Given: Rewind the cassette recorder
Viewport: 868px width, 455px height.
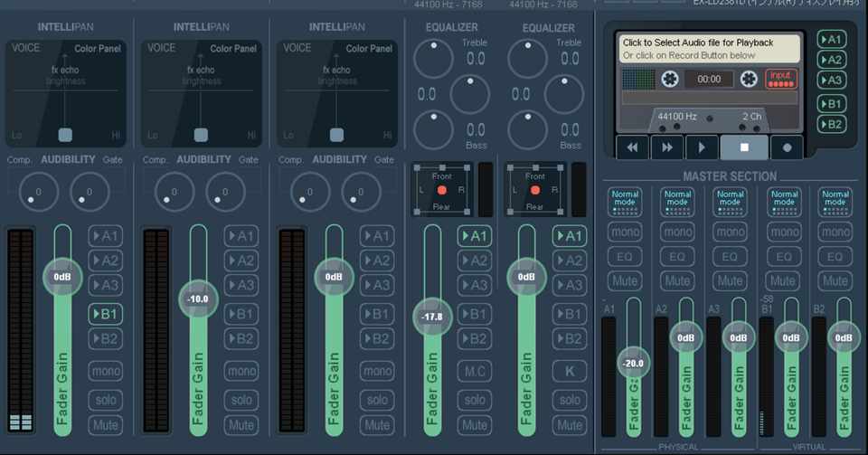Looking at the screenshot, I should [x=632, y=147].
